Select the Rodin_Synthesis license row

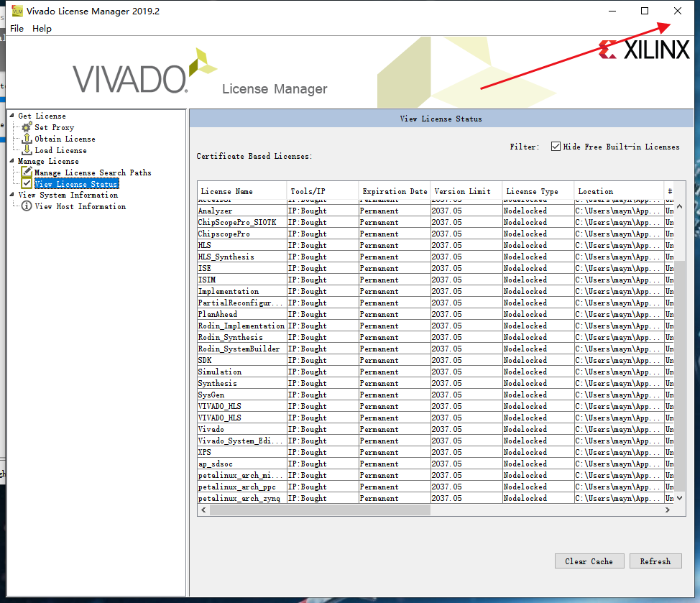pyautogui.click(x=436, y=337)
